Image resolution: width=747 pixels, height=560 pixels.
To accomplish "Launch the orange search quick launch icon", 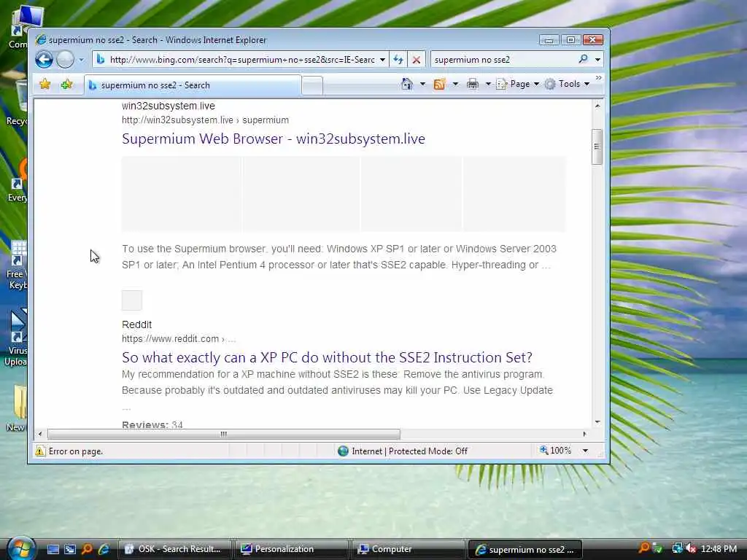I will (87, 549).
